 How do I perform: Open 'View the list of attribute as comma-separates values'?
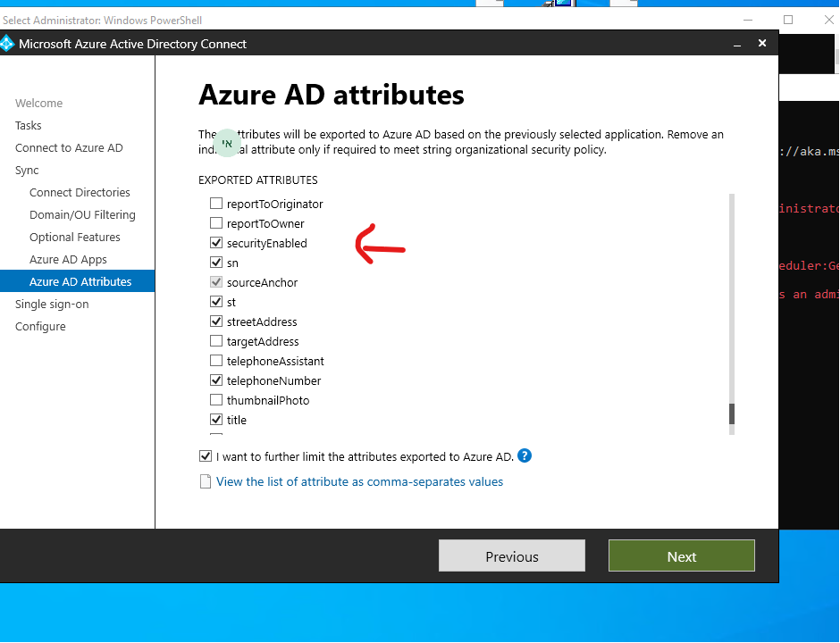(x=359, y=481)
